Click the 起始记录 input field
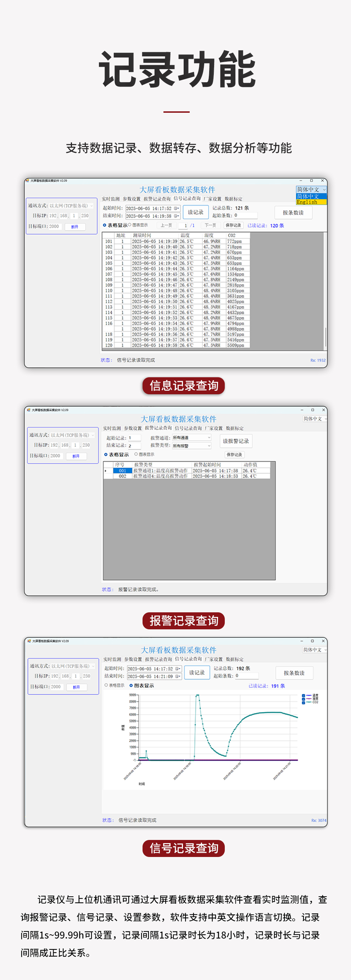 [x=134, y=438]
